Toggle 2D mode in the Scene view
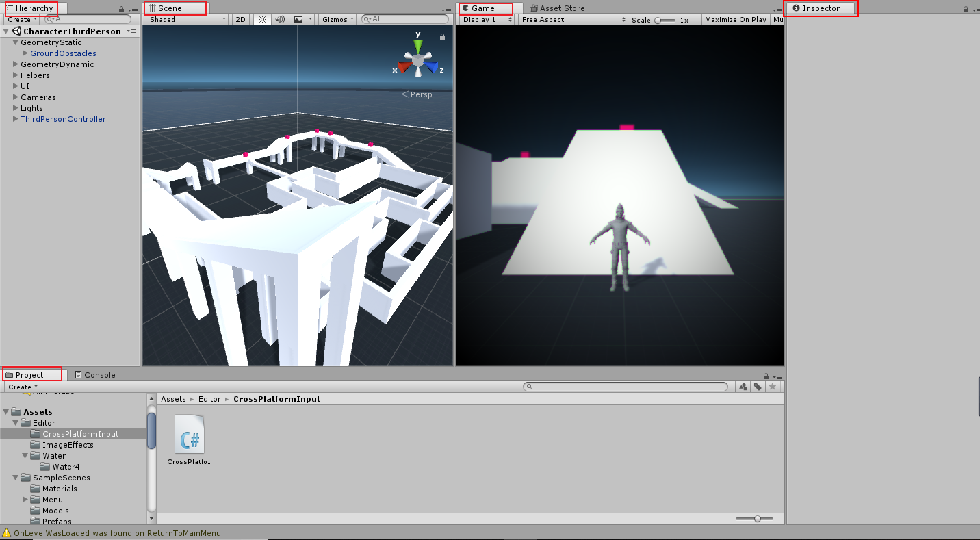This screenshot has width=980, height=540. (x=240, y=19)
